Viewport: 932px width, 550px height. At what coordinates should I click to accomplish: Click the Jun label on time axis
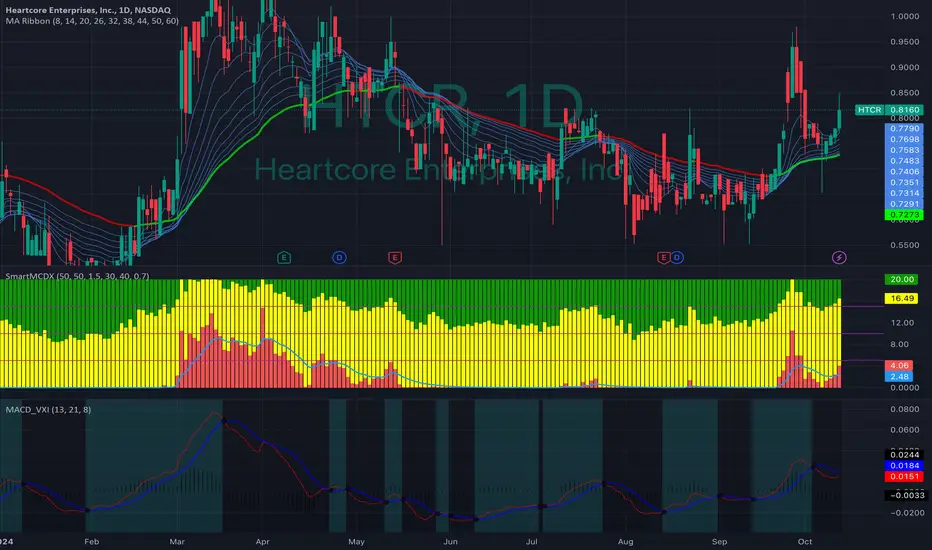click(451, 542)
